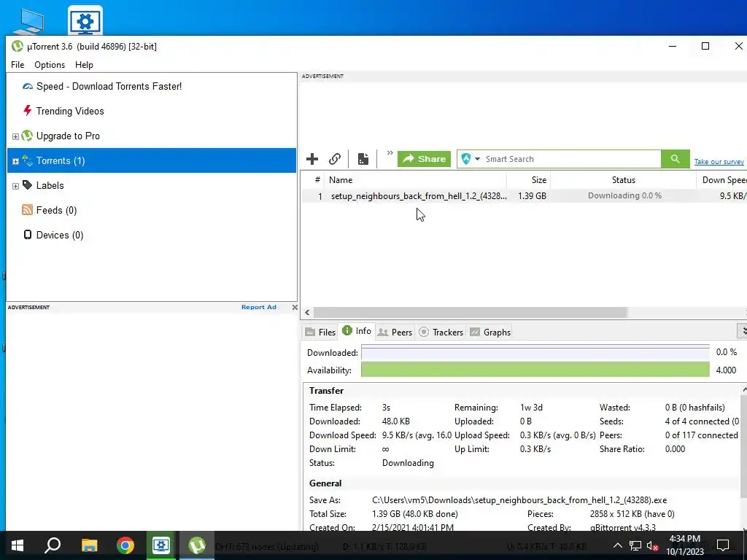Expand the hidden toolbar items chevron
747x560 pixels.
tap(390, 153)
